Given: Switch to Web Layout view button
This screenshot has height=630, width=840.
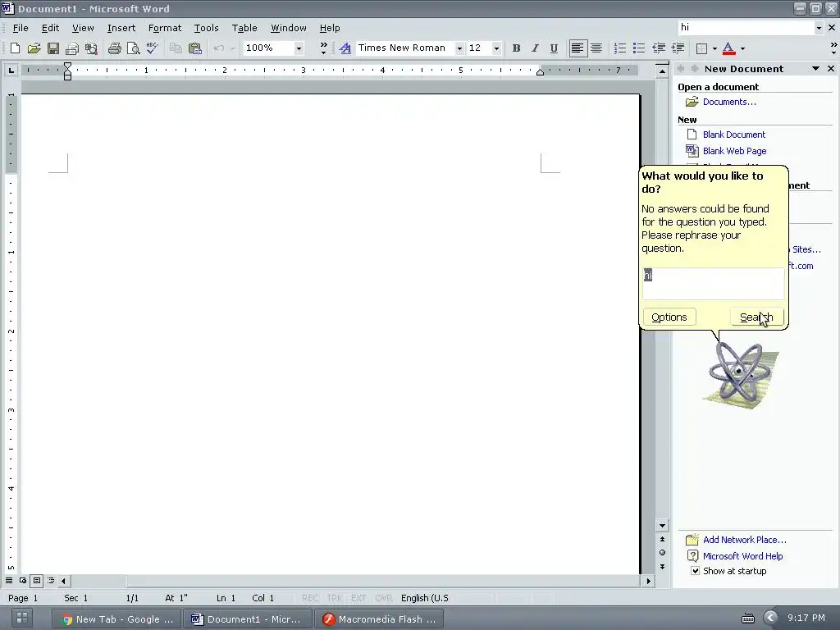Looking at the screenshot, I should click(23, 581).
